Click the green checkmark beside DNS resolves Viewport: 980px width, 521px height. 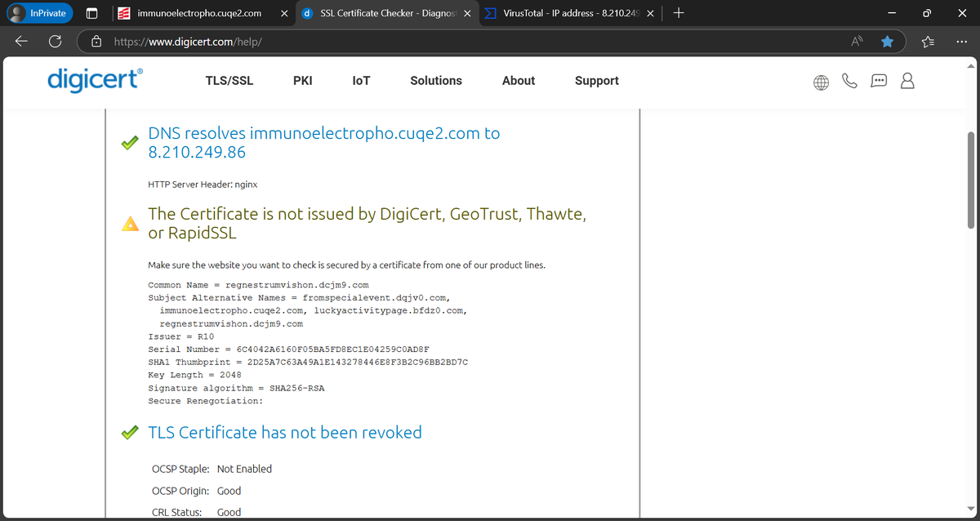[x=129, y=143]
